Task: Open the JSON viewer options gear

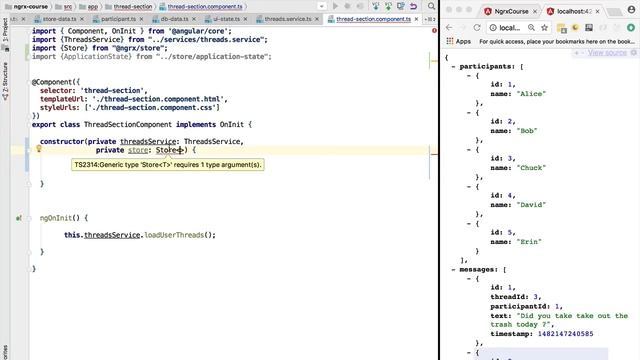Action: click(x=634, y=53)
